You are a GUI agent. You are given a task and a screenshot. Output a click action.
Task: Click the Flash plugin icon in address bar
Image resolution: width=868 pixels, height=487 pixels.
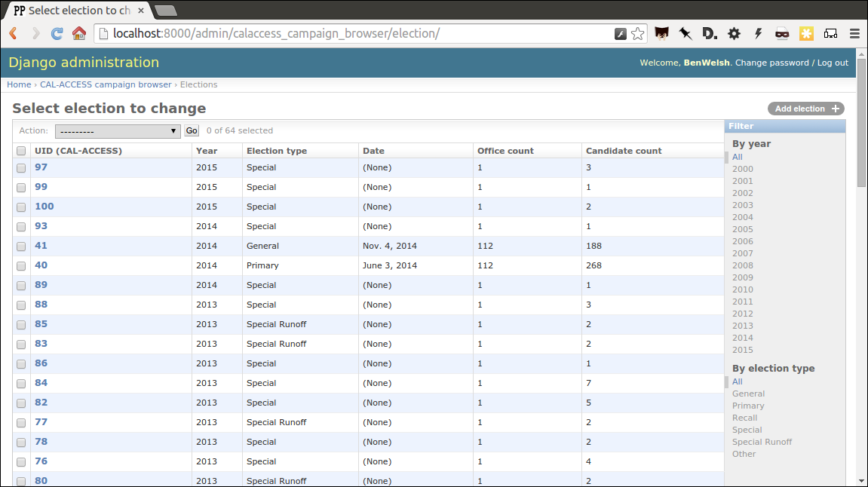point(620,33)
